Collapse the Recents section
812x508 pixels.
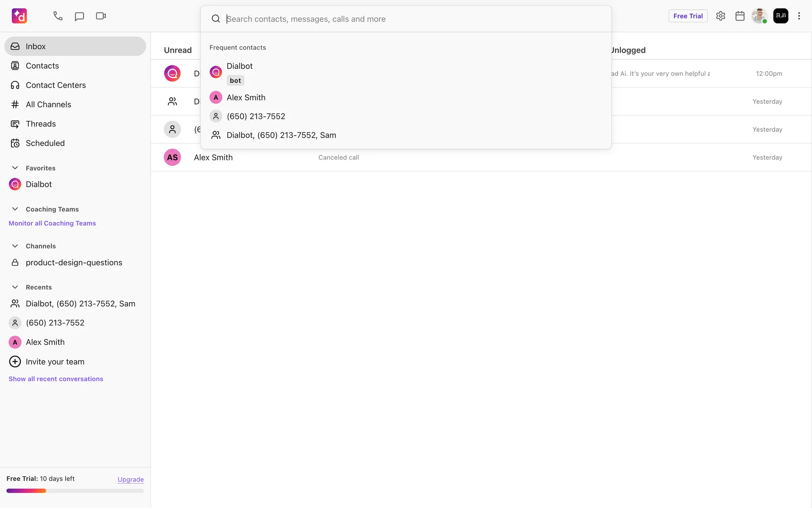(x=15, y=287)
